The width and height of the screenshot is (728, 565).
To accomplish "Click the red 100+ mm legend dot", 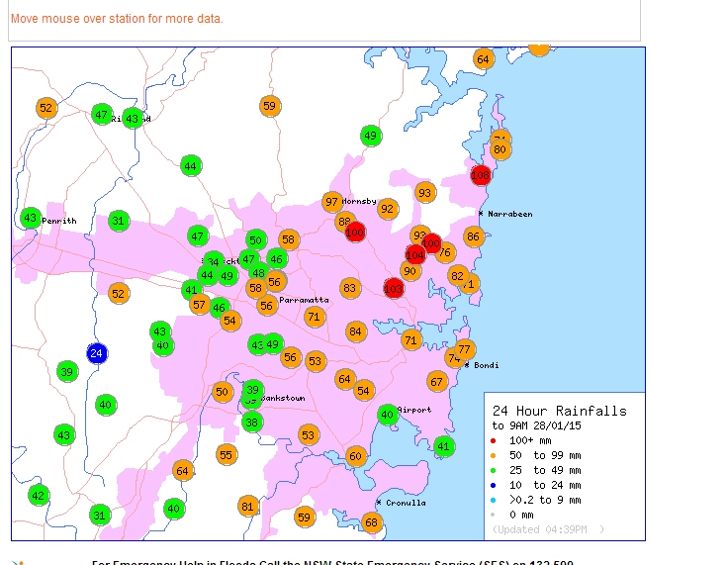I will pyautogui.click(x=495, y=440).
